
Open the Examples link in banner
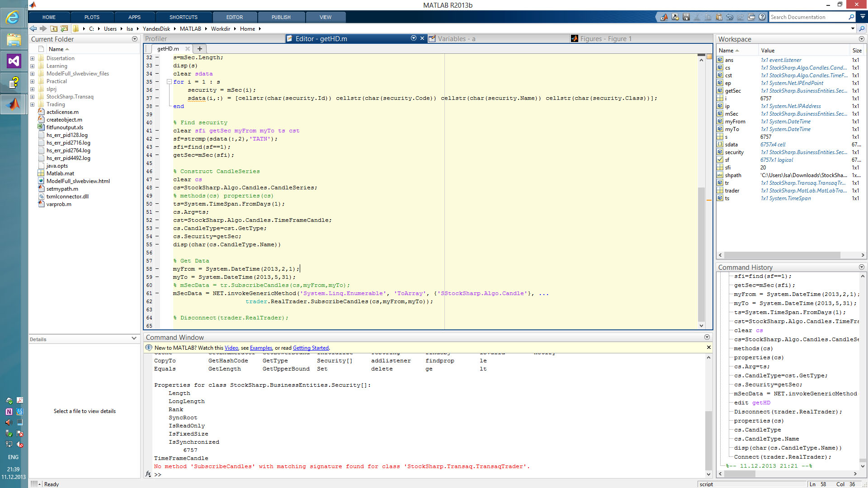point(261,348)
